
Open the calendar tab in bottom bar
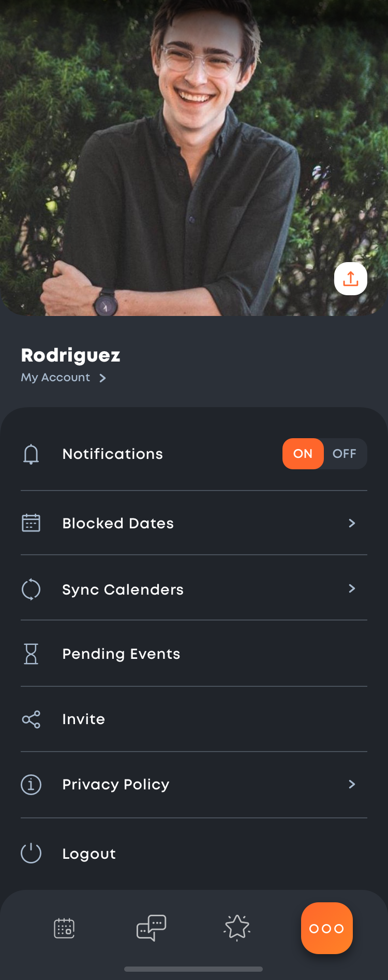(x=64, y=928)
